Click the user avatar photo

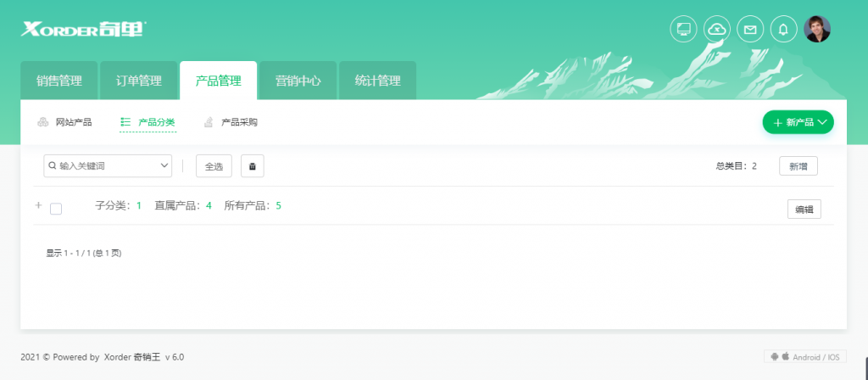(x=817, y=29)
